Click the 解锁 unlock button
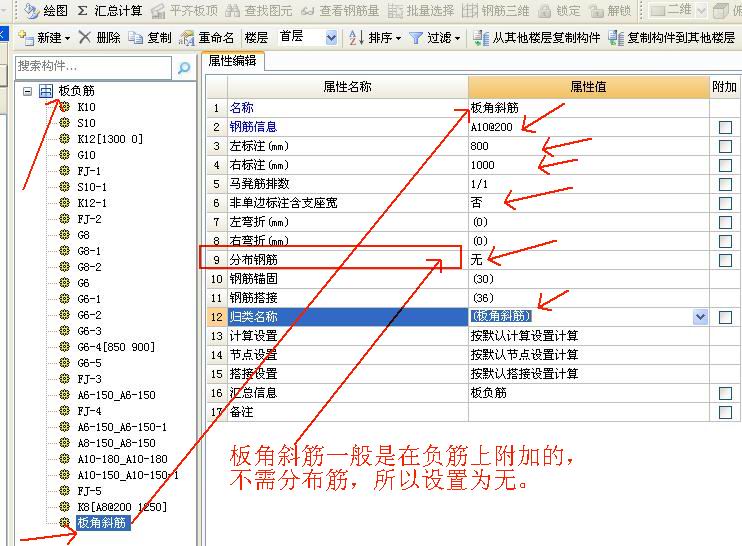The height and width of the screenshot is (546, 742). (610, 10)
